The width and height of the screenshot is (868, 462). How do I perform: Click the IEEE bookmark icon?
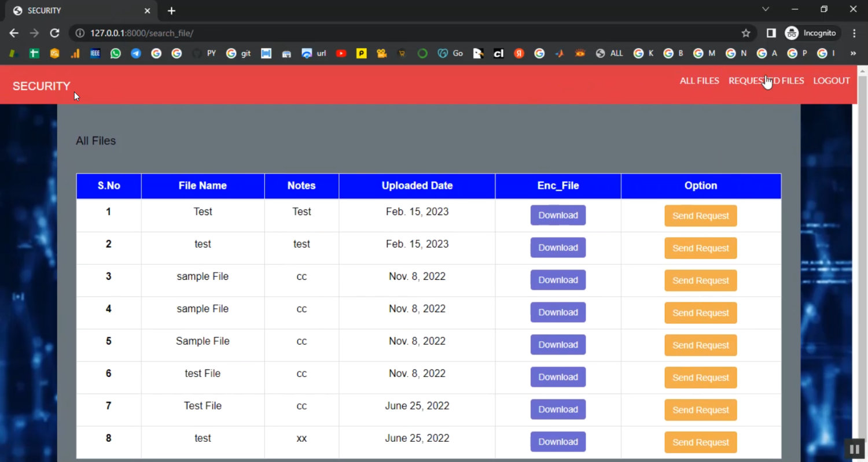tap(95, 53)
